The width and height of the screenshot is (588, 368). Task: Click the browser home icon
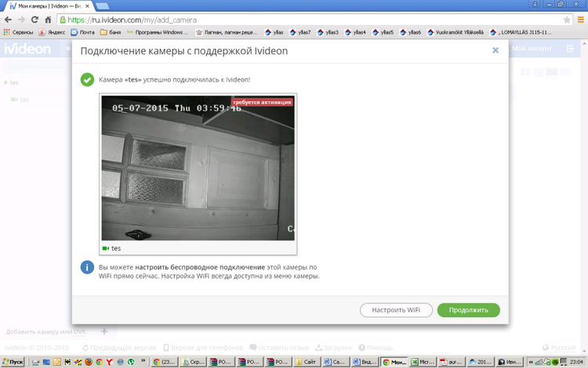[x=48, y=20]
